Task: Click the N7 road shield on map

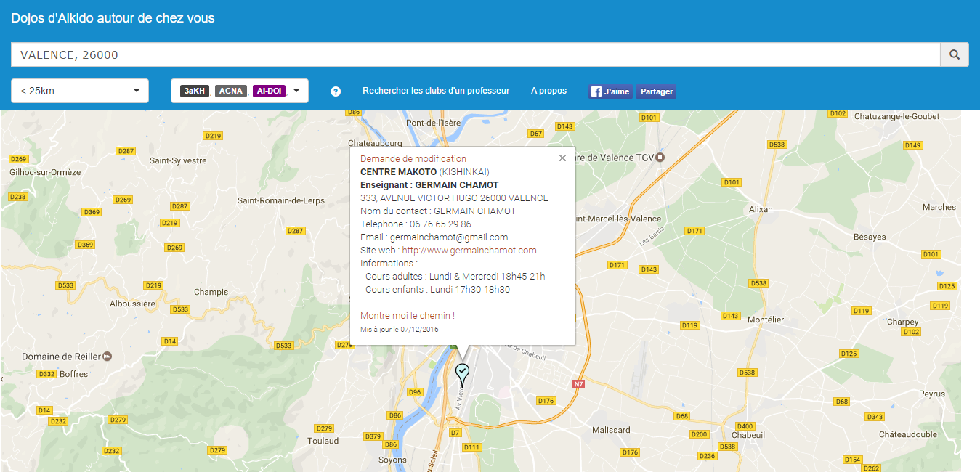Action: click(x=578, y=384)
